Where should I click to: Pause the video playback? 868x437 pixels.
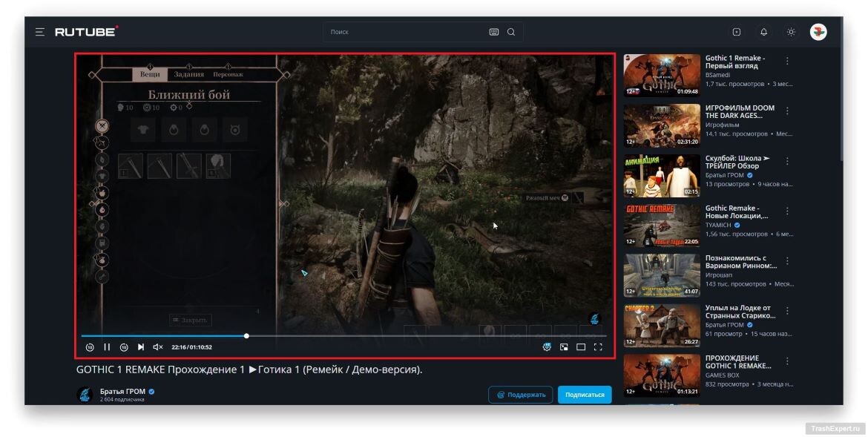pyautogui.click(x=107, y=347)
